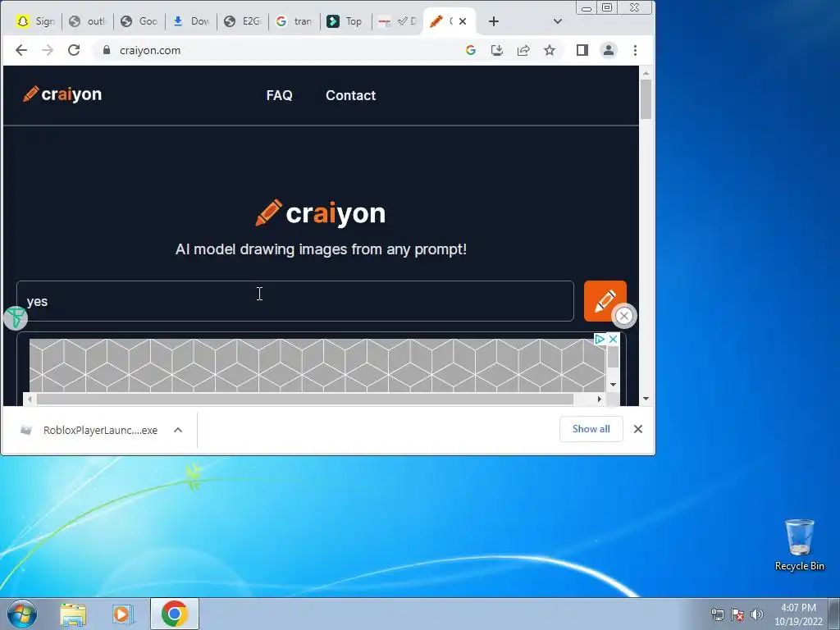The image size is (840, 630).
Task: Click Show all downloads
Action: point(591,429)
